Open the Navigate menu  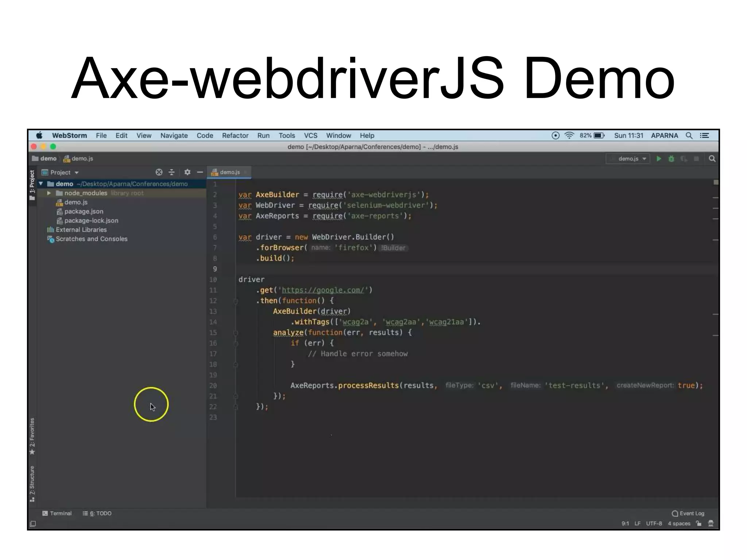point(174,136)
